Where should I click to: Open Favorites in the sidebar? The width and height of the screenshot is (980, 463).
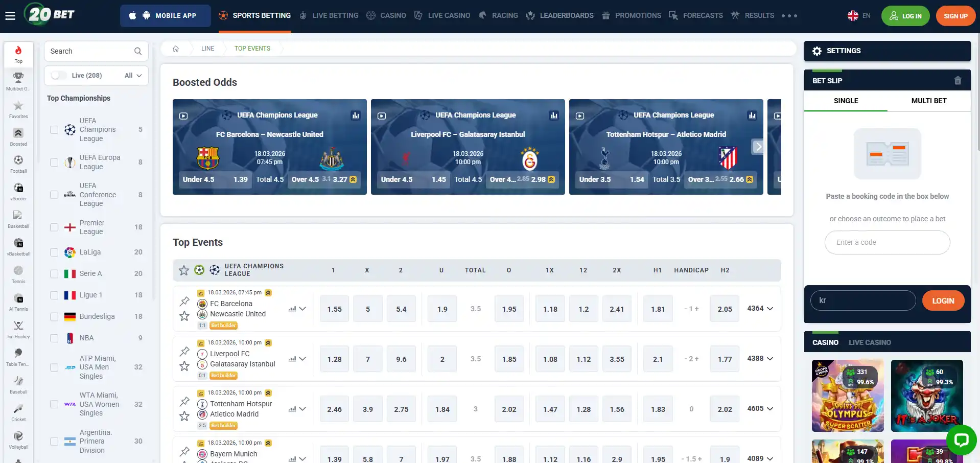[18, 109]
